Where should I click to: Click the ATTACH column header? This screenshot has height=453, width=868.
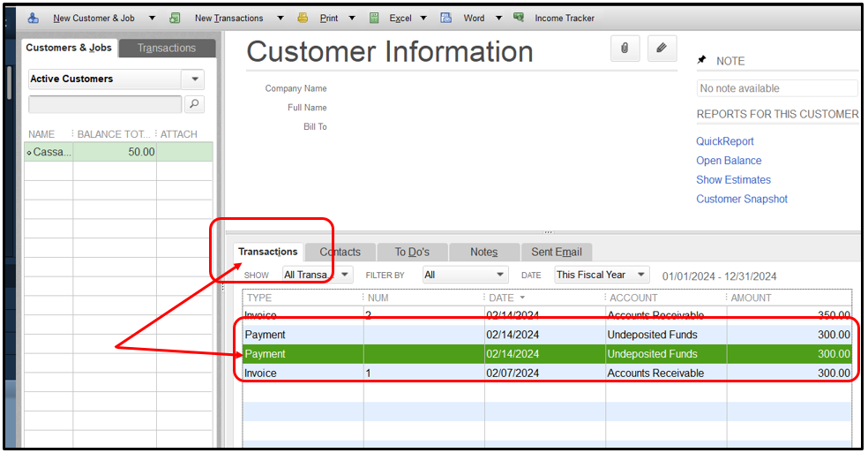(x=179, y=134)
